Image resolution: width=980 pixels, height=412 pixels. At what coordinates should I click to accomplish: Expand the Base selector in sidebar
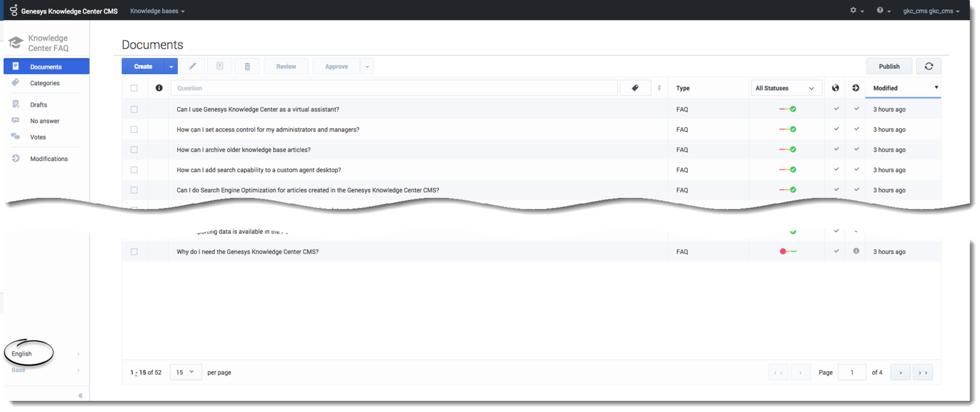[45, 370]
